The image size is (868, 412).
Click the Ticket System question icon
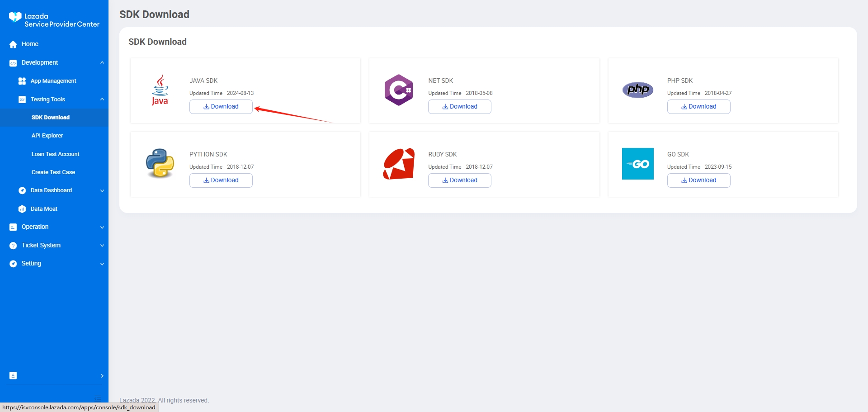(x=13, y=246)
